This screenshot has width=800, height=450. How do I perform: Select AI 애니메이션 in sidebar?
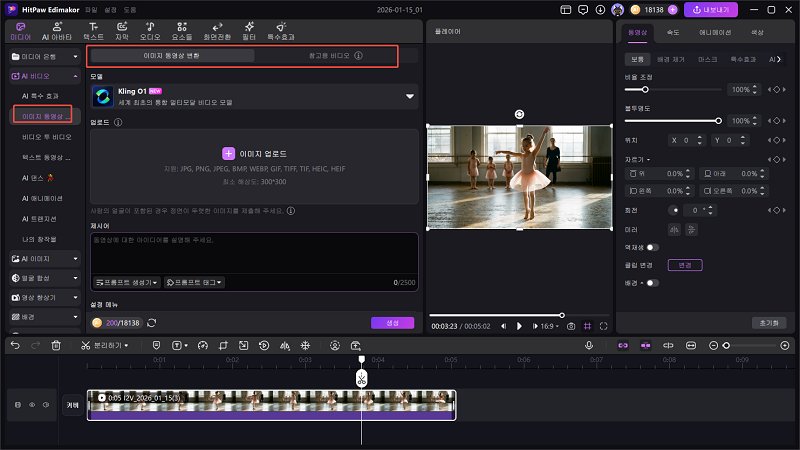coord(42,198)
